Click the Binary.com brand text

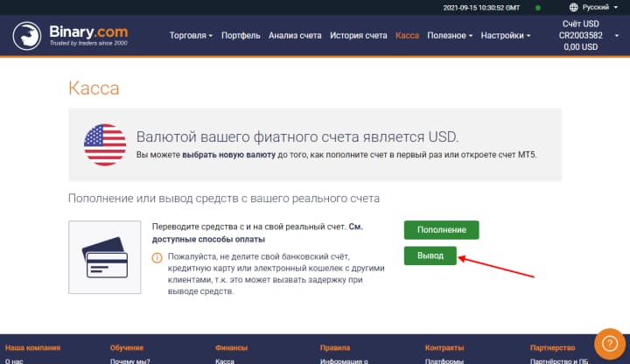click(88, 31)
